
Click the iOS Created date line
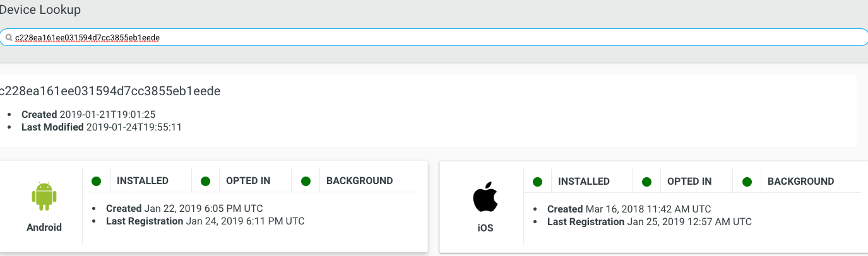[x=629, y=209]
